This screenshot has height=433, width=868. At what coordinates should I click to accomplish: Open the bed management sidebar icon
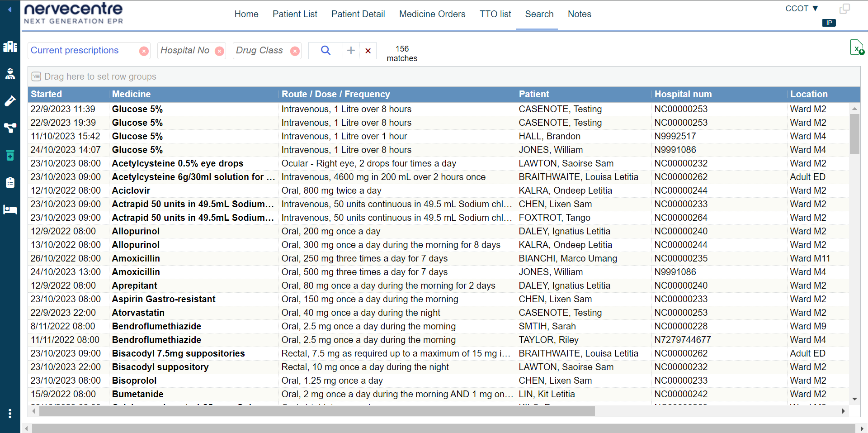point(10,209)
